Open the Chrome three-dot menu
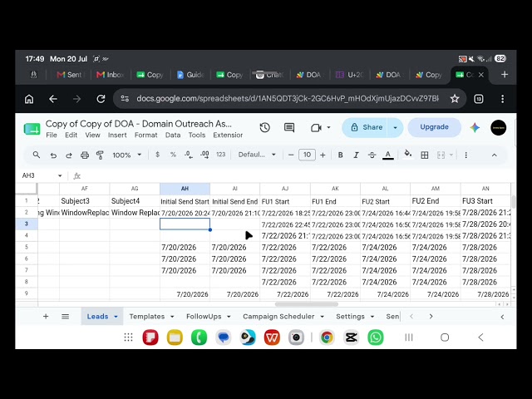Screen dimensions: 532x399 point(502,99)
